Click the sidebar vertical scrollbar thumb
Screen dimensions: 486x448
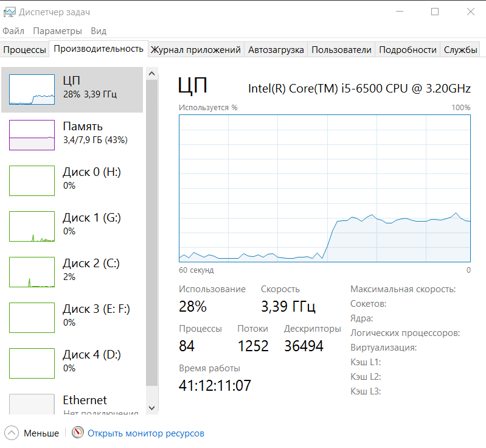pyautogui.click(x=152, y=233)
